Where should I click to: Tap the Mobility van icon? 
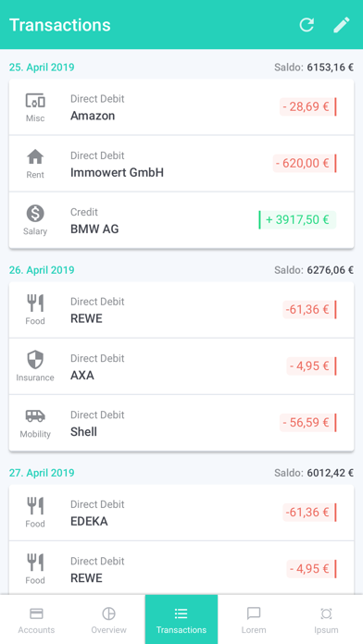click(x=35, y=415)
